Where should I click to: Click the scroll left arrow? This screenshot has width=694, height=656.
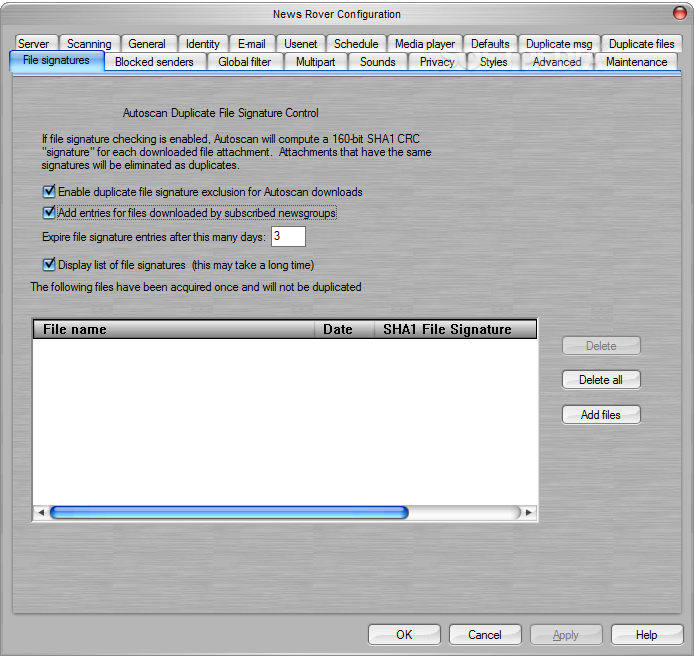pyautogui.click(x=41, y=513)
